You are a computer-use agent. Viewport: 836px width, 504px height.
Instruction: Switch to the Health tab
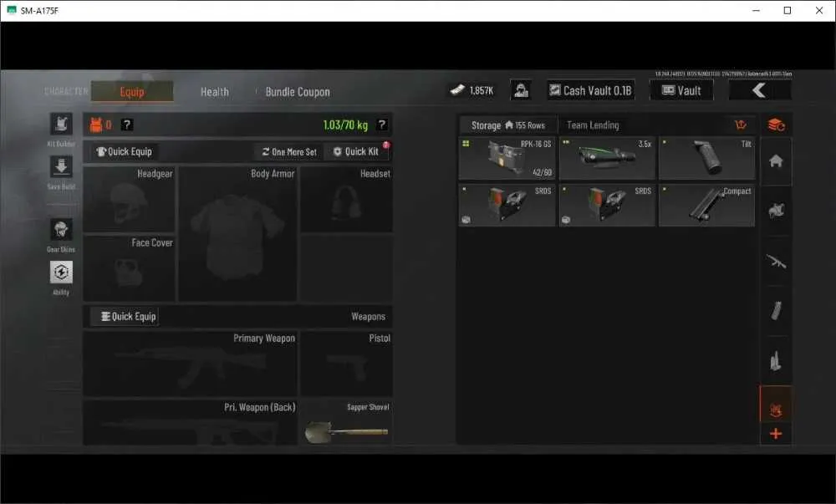(214, 92)
